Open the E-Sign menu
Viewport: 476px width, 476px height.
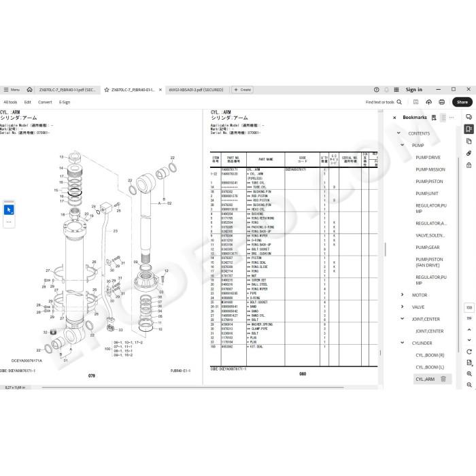point(65,102)
